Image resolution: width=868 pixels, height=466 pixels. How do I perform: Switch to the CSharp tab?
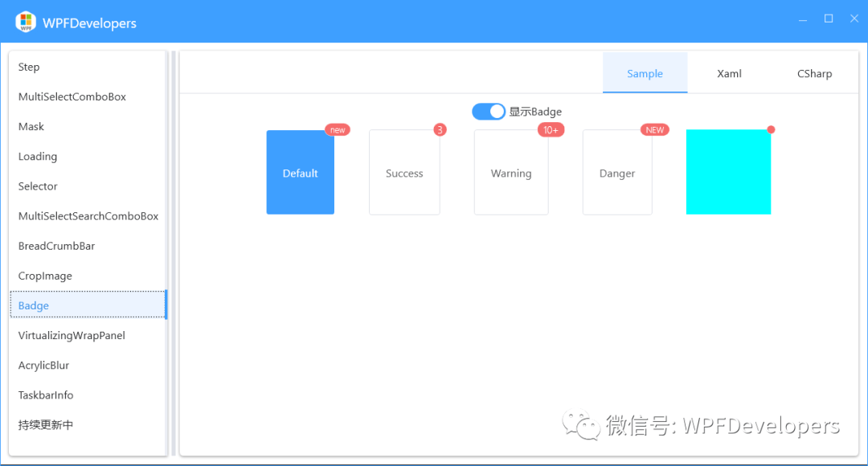coord(814,73)
